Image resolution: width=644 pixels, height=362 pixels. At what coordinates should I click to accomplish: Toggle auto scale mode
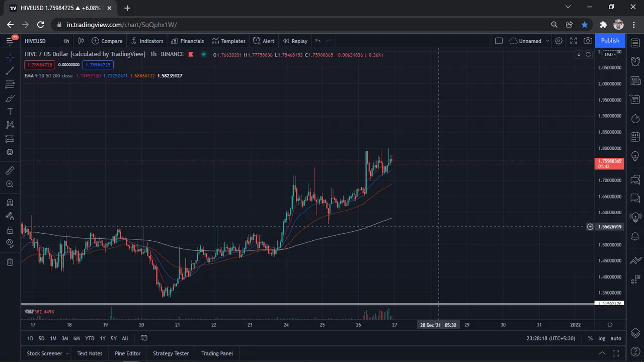[x=616, y=338]
